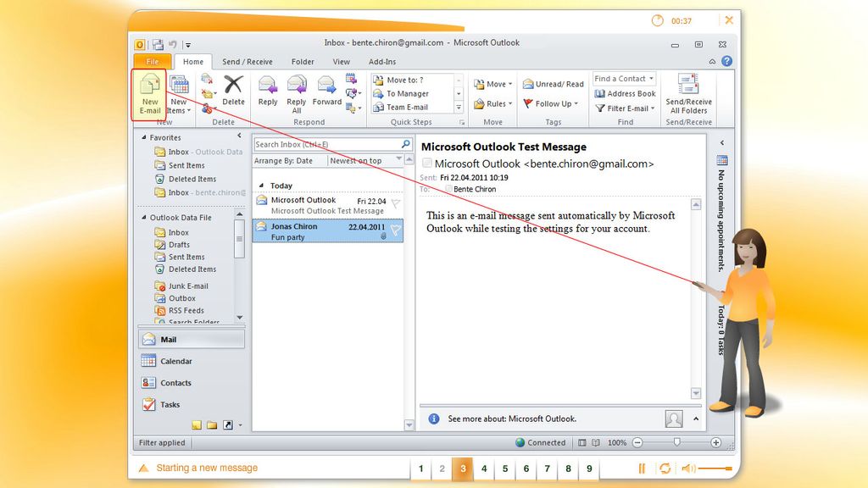Click the Send/Receive quick access icon
The height and width of the screenshot is (488, 868).
pos(159,44)
